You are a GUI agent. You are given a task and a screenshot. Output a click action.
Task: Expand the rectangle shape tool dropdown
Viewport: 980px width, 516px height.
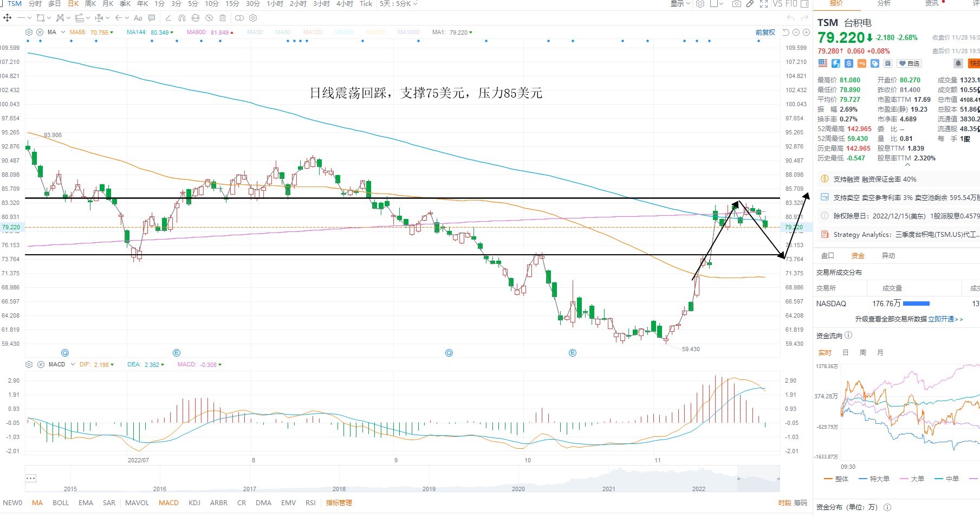pos(49,18)
